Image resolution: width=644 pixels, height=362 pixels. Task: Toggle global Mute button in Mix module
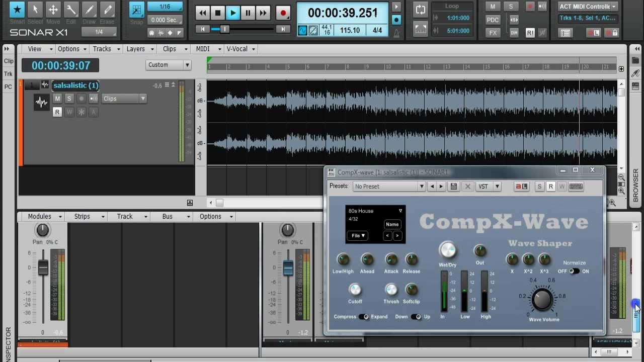click(x=493, y=7)
